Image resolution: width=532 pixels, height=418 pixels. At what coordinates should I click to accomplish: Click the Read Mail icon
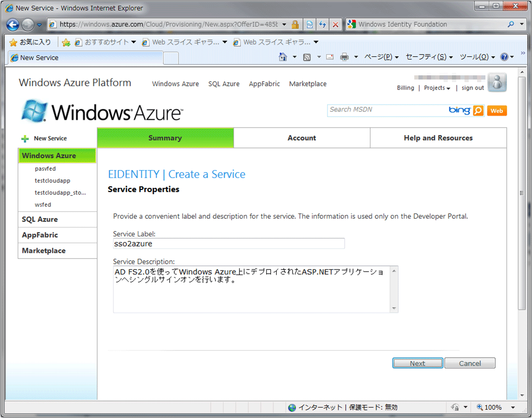click(x=330, y=57)
